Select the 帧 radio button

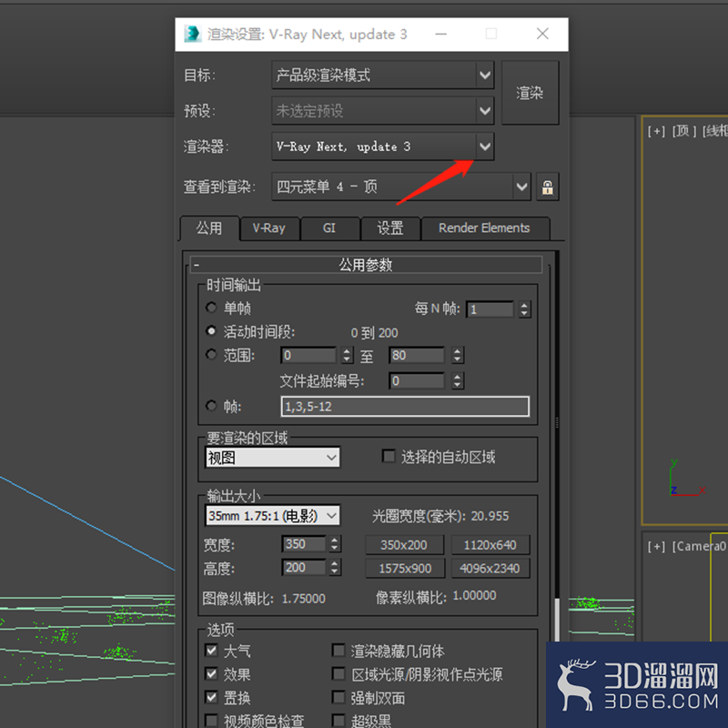[211, 406]
